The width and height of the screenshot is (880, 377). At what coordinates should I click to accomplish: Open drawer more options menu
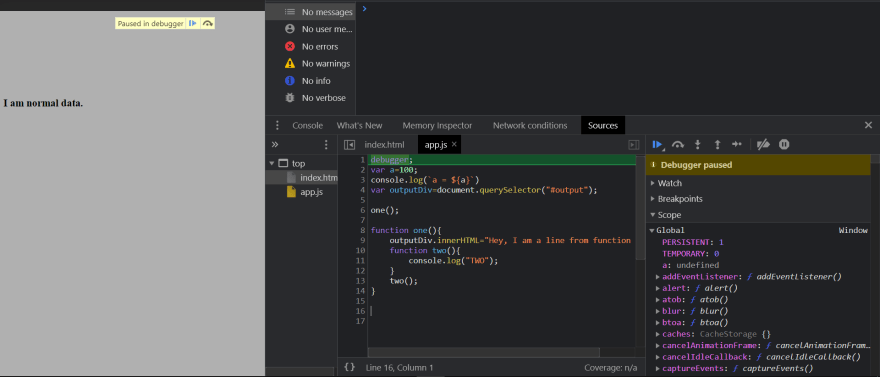click(277, 125)
